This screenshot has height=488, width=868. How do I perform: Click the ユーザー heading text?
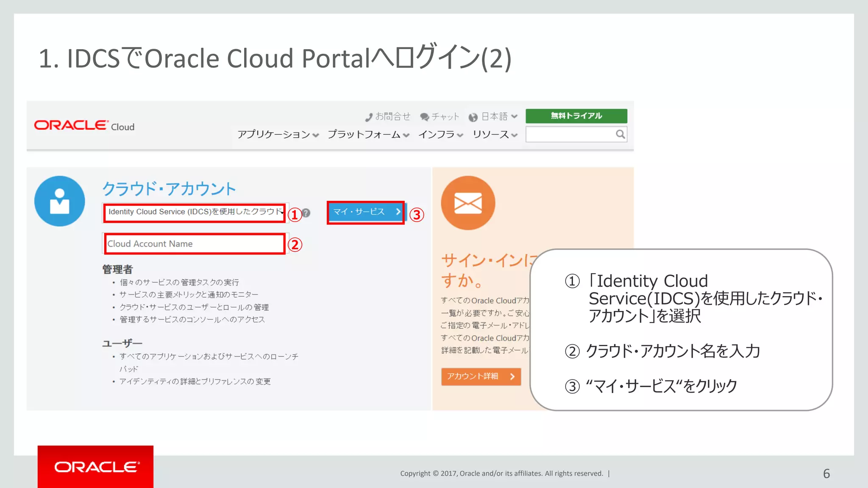122,343
